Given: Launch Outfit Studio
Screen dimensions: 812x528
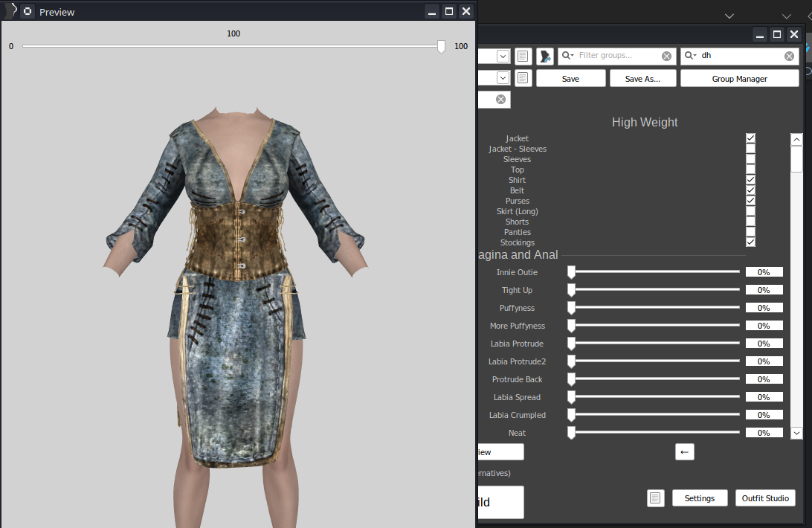Looking at the screenshot, I should [x=765, y=498].
